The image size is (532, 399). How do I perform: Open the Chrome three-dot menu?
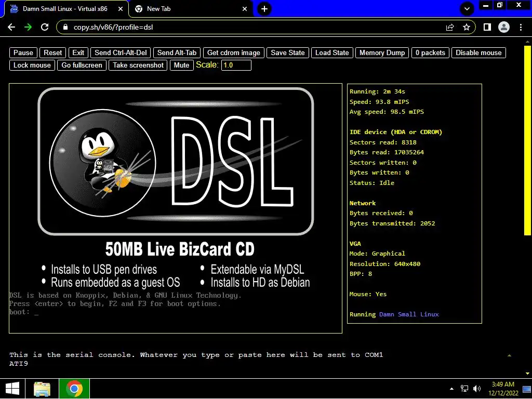click(521, 27)
